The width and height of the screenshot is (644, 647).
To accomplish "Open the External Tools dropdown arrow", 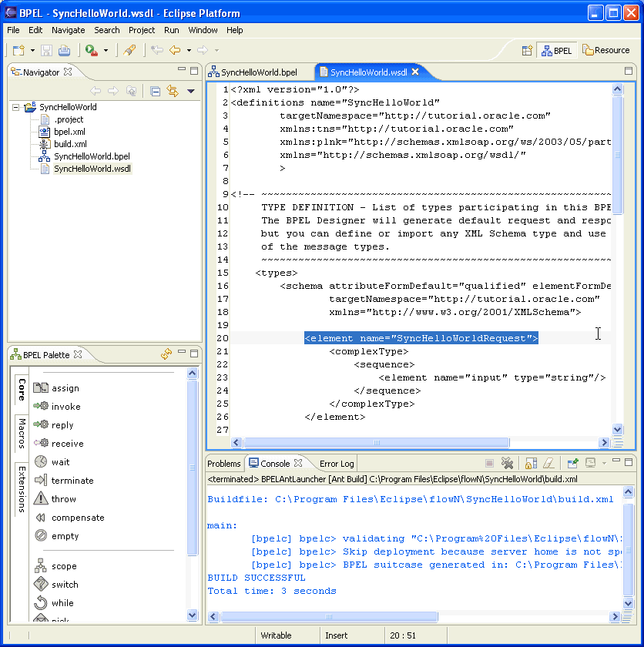I will (106, 51).
